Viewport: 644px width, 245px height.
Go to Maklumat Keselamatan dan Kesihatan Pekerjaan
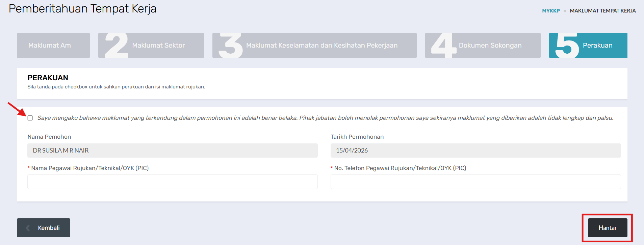coord(321,45)
